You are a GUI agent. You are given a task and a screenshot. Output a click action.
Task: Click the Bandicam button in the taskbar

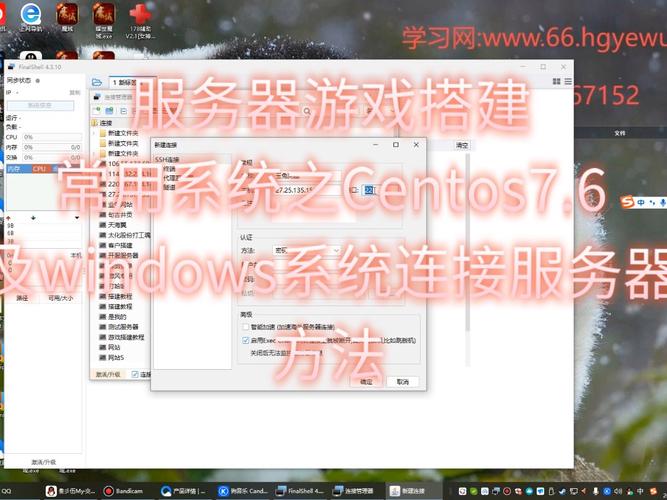click(123, 491)
